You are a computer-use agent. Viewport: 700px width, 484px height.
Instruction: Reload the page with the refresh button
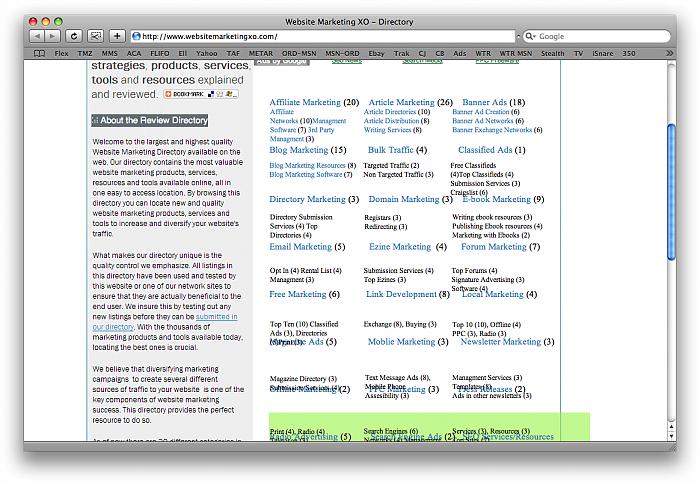(x=74, y=36)
